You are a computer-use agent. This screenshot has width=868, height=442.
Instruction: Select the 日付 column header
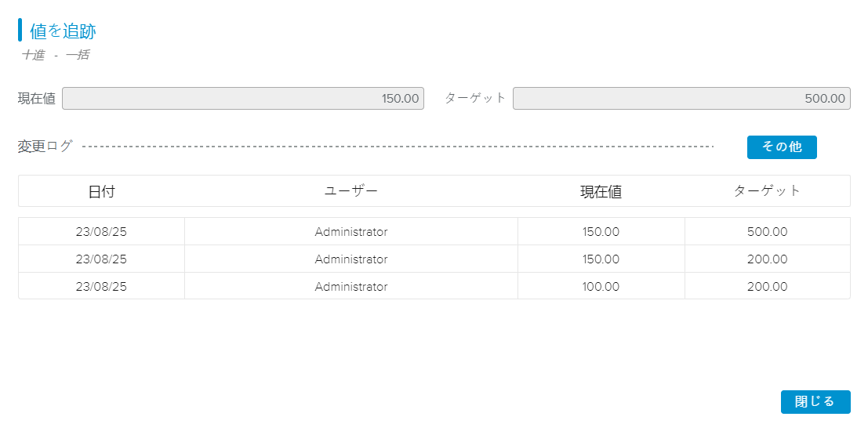pos(101,191)
